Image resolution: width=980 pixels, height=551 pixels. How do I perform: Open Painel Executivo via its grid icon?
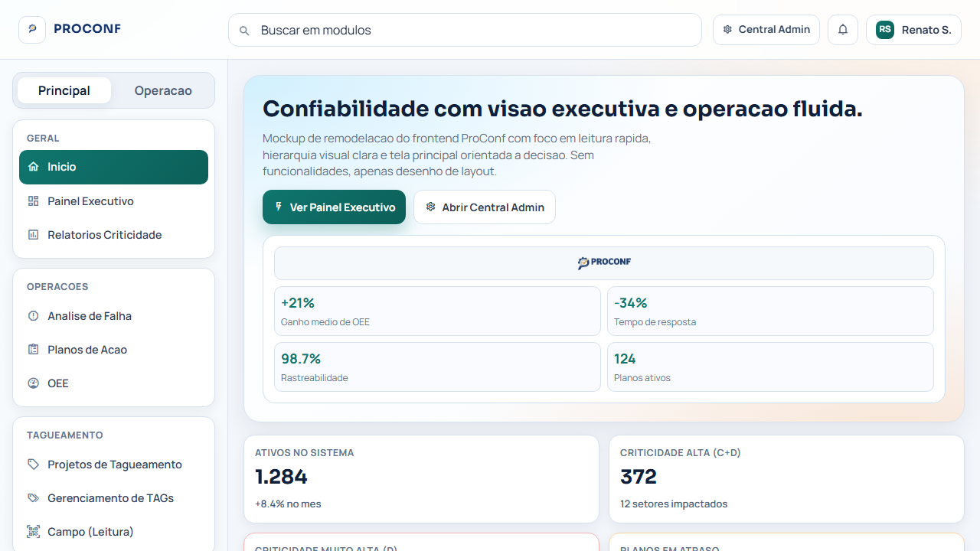coord(32,201)
